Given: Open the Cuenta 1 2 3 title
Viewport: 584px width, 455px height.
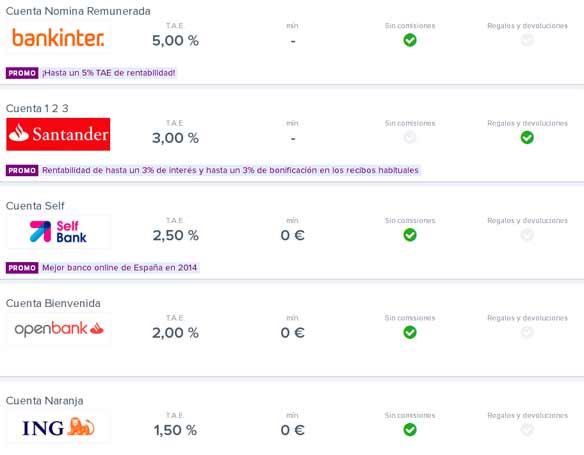Looking at the screenshot, I should tap(37, 108).
